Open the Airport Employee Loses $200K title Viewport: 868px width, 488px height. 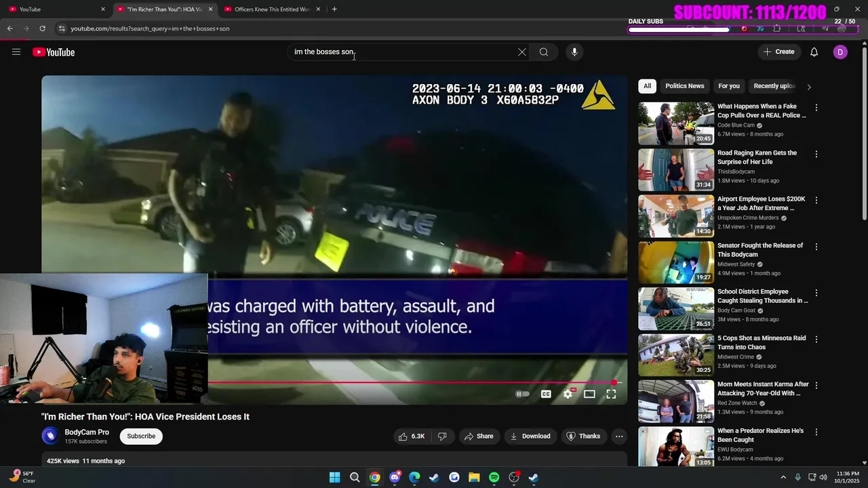(x=762, y=203)
